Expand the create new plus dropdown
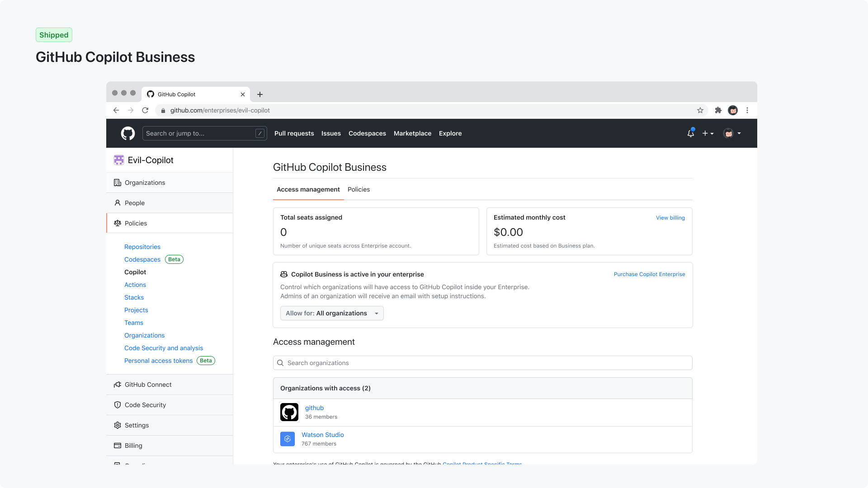This screenshot has width=868, height=488. 708,133
